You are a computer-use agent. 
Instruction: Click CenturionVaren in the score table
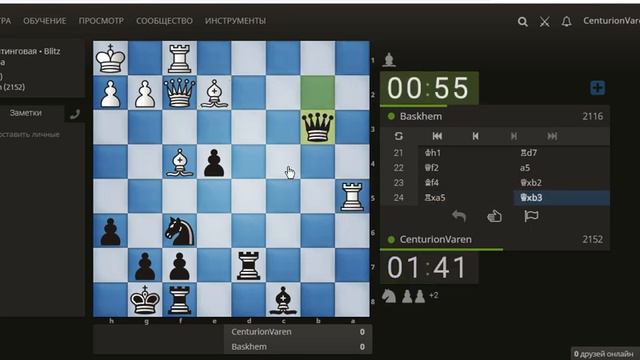pyautogui.click(x=261, y=332)
